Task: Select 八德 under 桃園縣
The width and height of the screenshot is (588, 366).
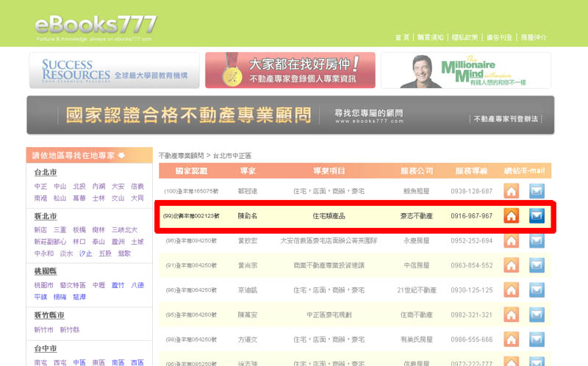Action: (x=137, y=285)
